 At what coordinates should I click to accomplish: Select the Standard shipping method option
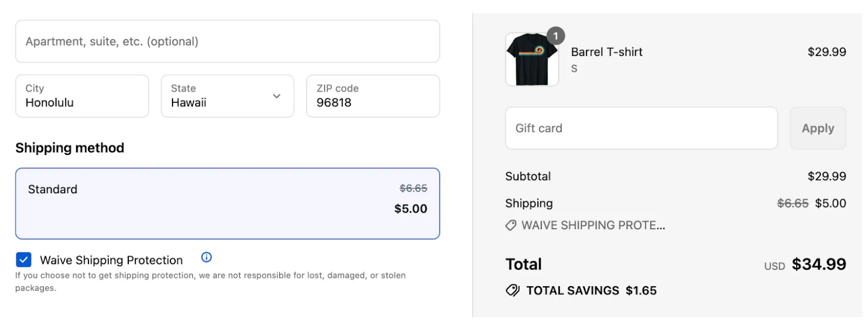click(x=227, y=203)
